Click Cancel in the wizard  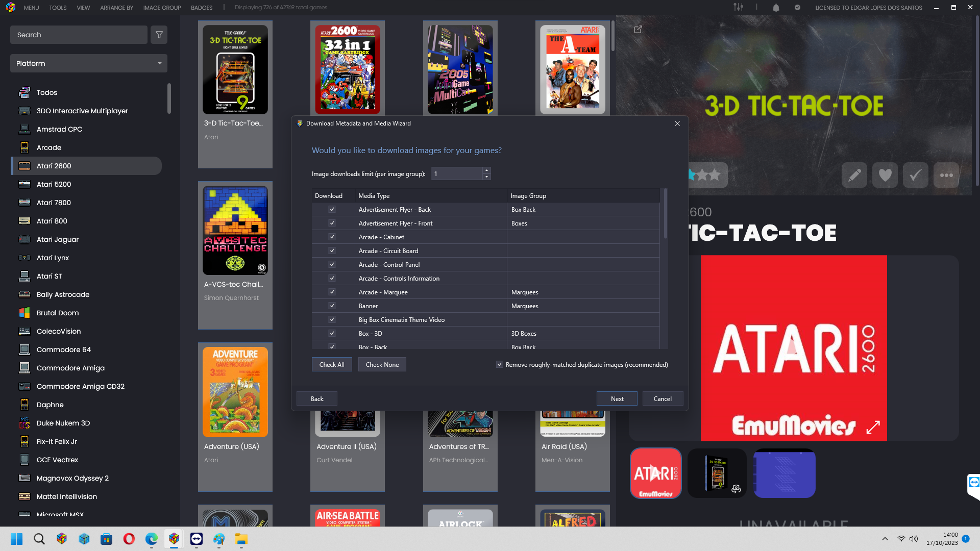pyautogui.click(x=663, y=398)
